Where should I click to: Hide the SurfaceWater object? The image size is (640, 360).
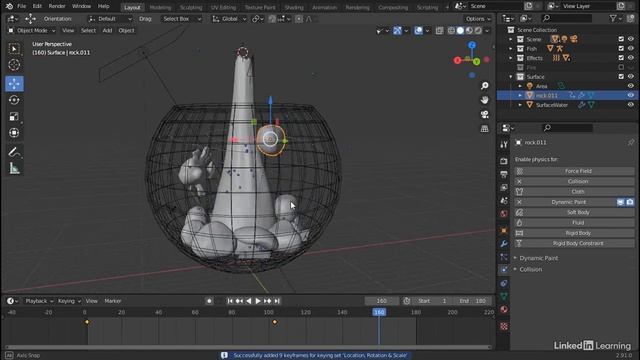[x=631, y=105]
